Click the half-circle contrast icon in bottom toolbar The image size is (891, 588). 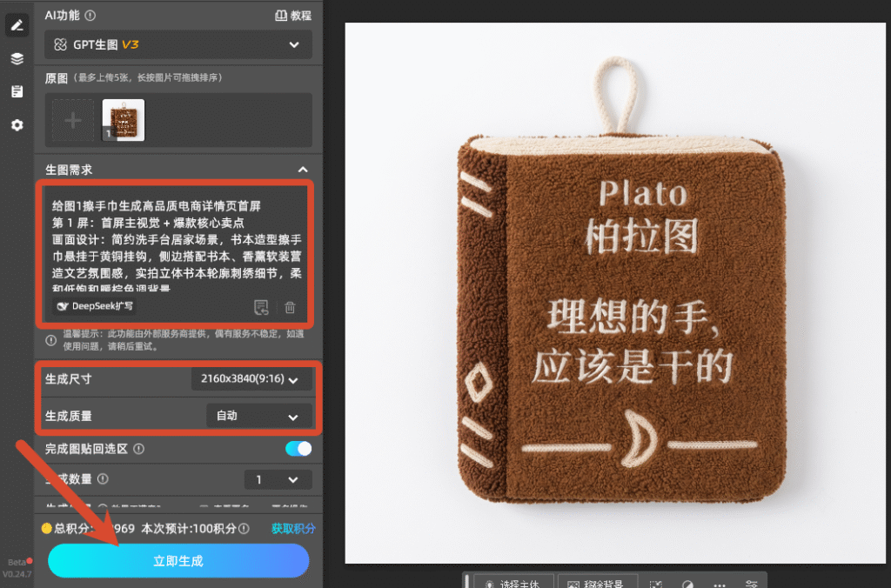687,584
